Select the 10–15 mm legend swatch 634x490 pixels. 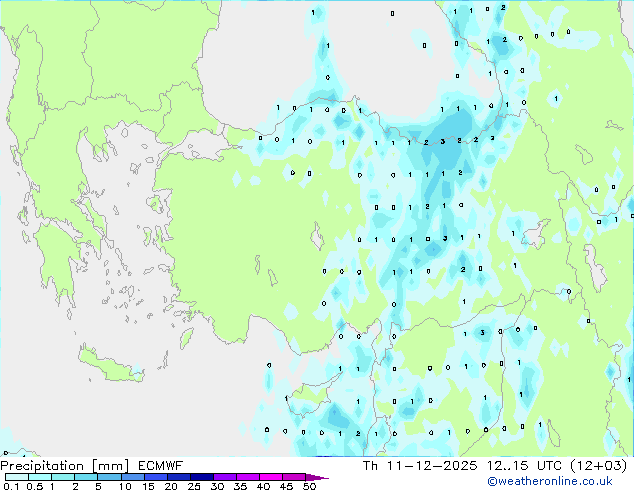tap(133, 477)
